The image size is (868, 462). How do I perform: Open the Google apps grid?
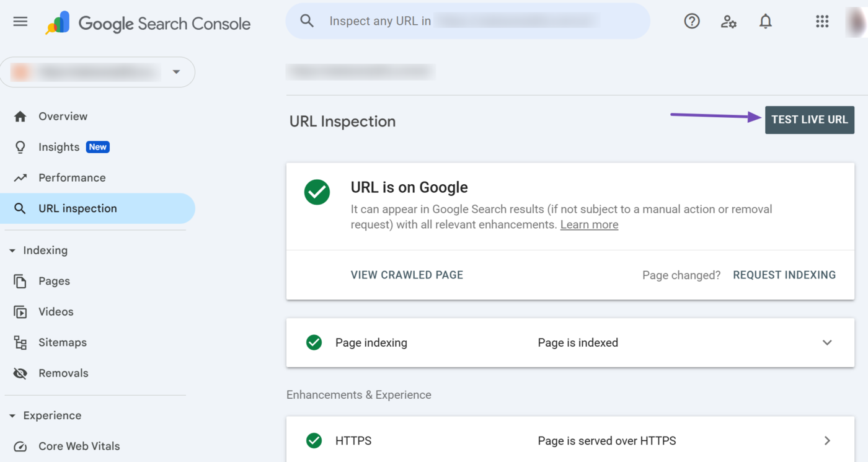pyautogui.click(x=822, y=22)
